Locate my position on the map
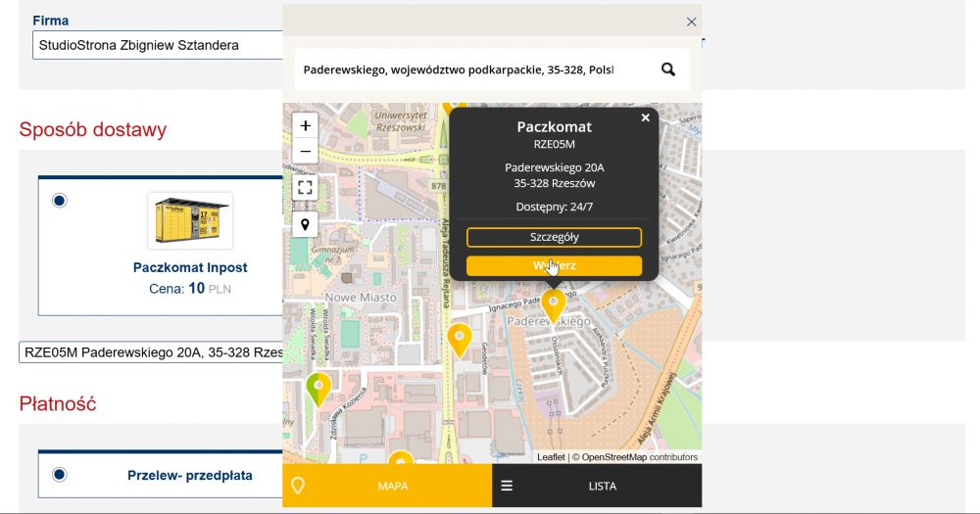Screen dimensions: 980x514 point(305,225)
